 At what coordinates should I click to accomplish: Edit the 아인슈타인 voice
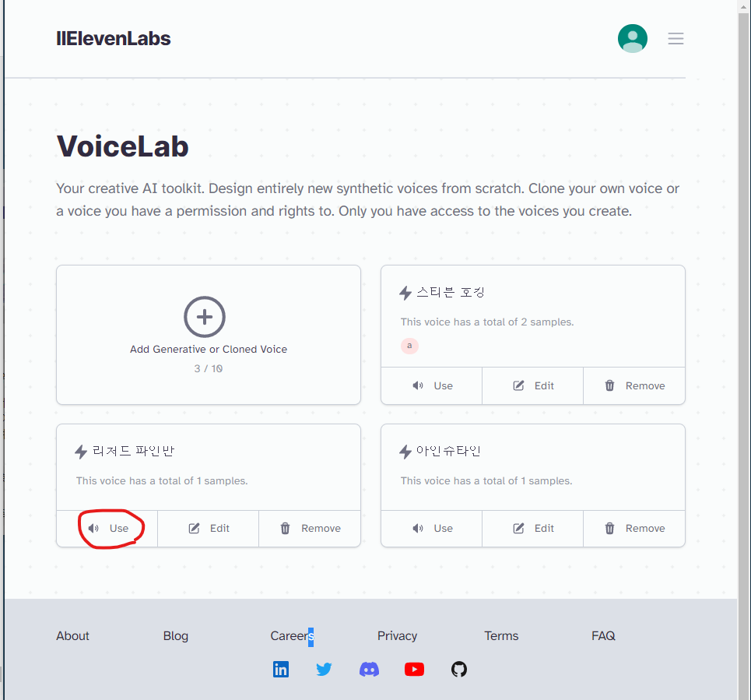(532, 529)
